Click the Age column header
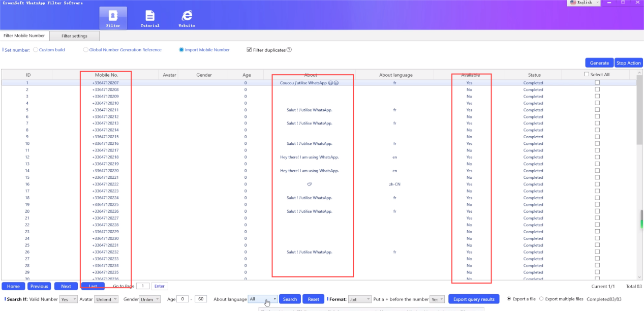This screenshot has height=311, width=644. click(x=247, y=75)
